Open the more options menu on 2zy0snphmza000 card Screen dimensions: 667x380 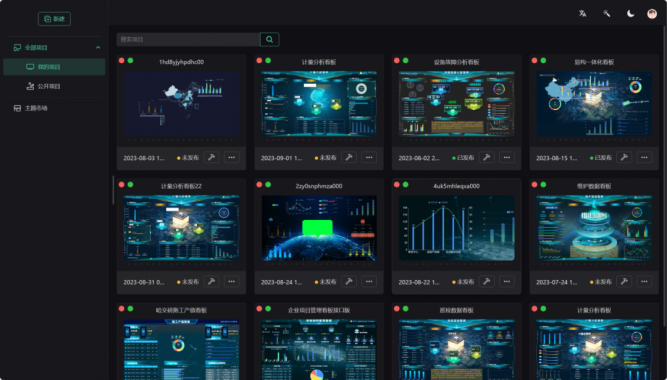tap(369, 281)
